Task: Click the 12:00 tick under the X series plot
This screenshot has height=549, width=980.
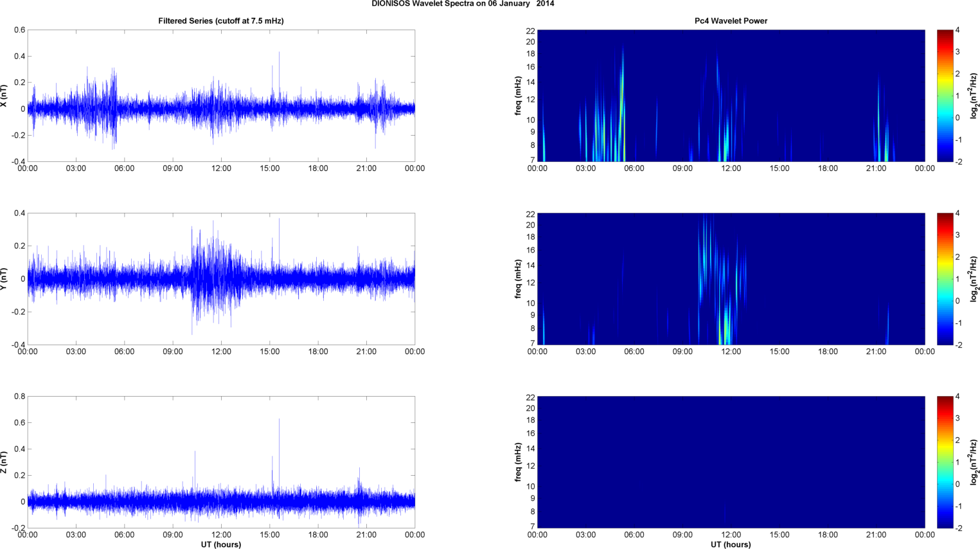Action: click(221, 168)
